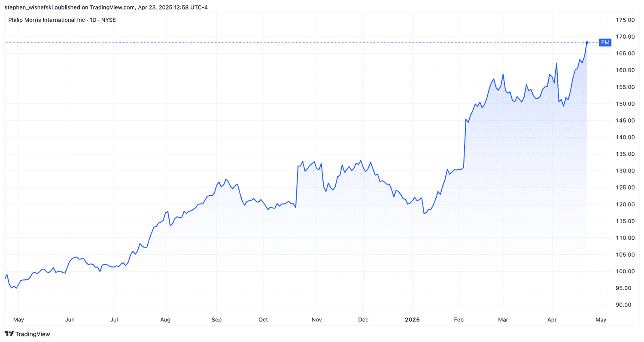Click the Sep label on time axis
Image resolution: width=644 pixels, height=342 pixels.
tap(216, 320)
